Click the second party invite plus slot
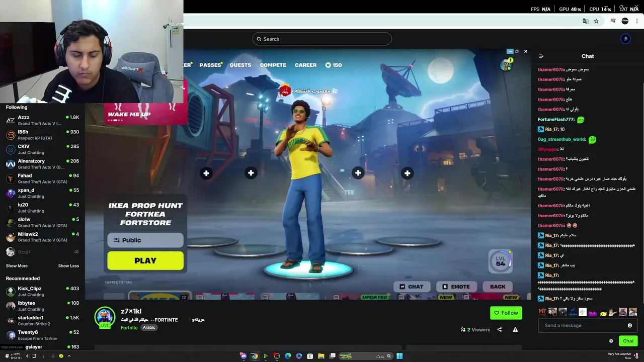 [251, 173]
